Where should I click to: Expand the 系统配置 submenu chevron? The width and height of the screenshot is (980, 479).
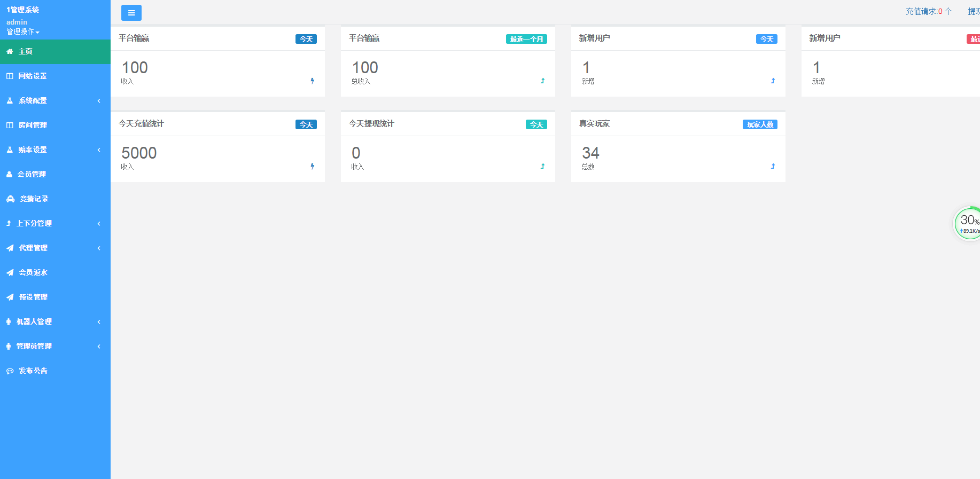99,101
